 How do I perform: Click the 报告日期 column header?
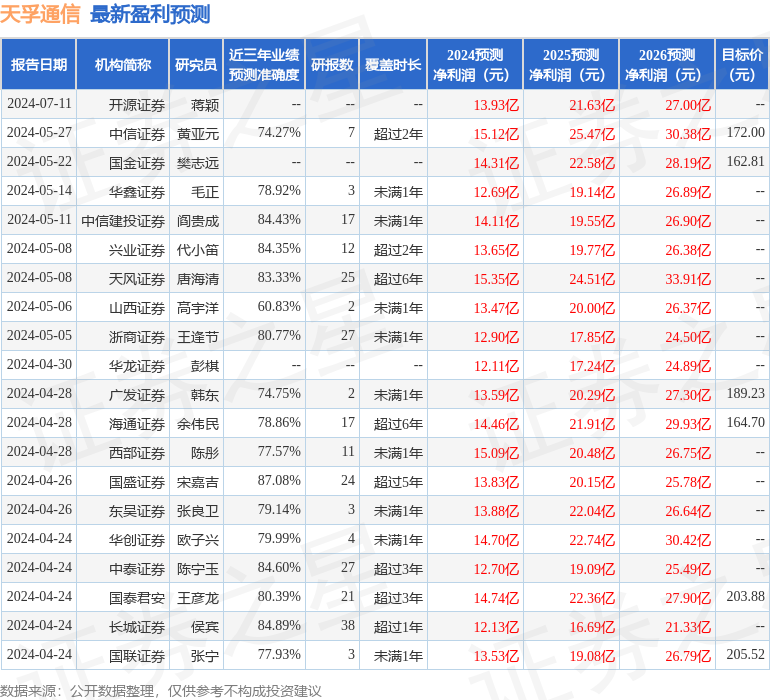point(38,64)
